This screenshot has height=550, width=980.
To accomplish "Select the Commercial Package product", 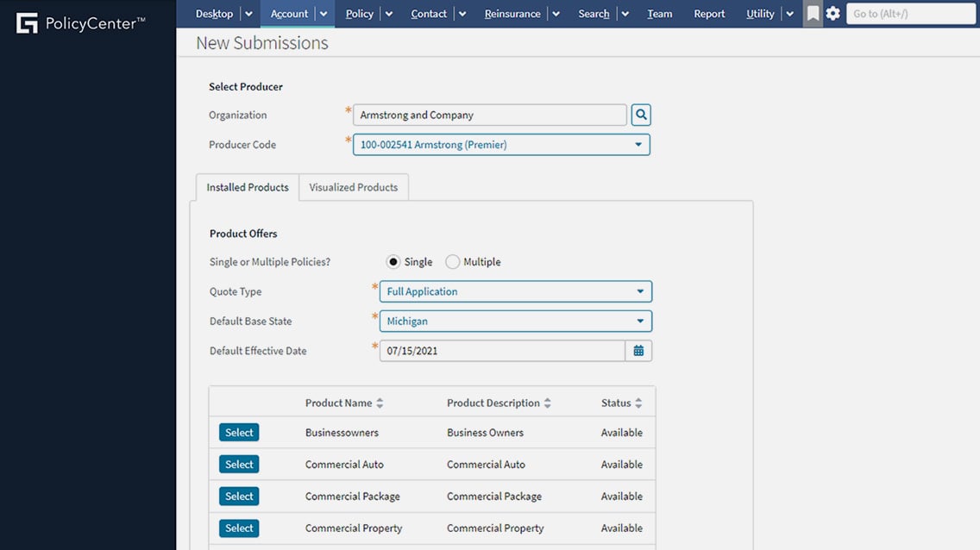I will pos(238,496).
